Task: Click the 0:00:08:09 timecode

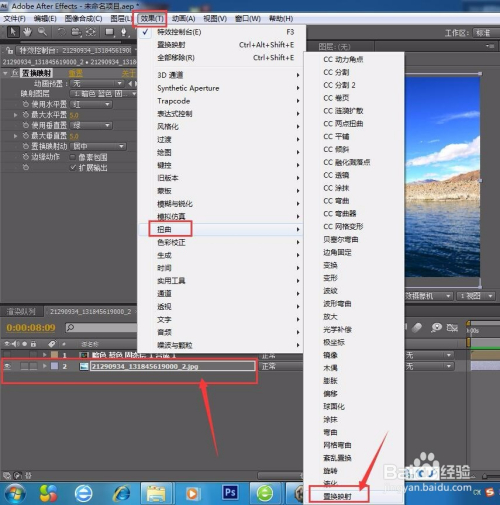Action: click(x=31, y=328)
